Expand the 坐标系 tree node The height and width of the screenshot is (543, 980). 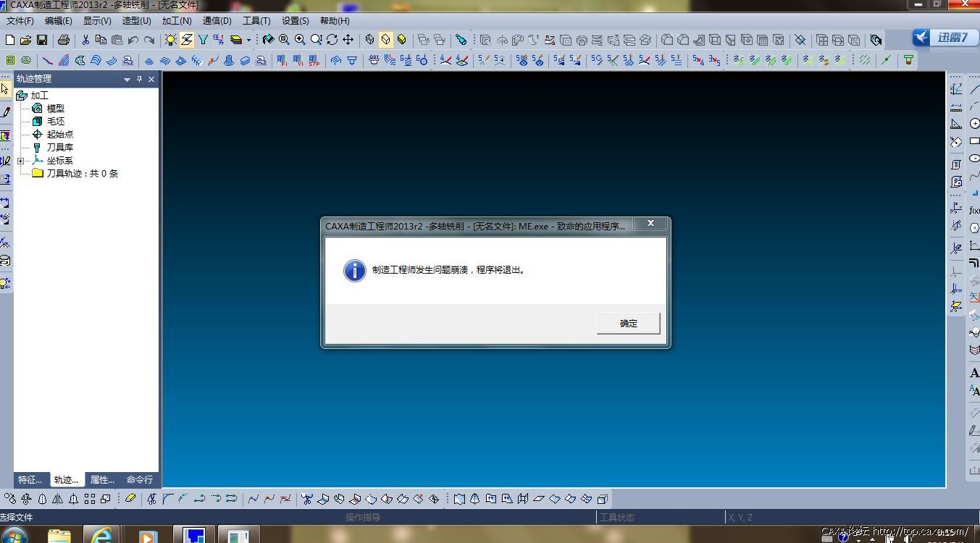(21, 161)
